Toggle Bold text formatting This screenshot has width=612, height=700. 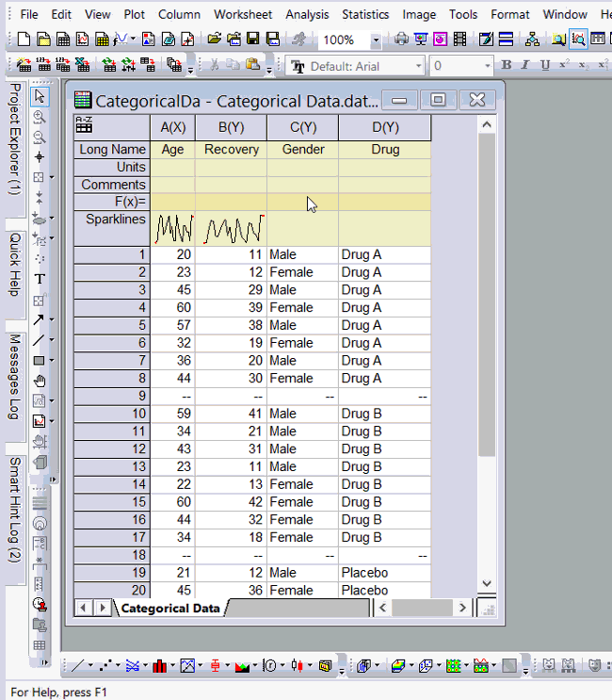pos(507,65)
